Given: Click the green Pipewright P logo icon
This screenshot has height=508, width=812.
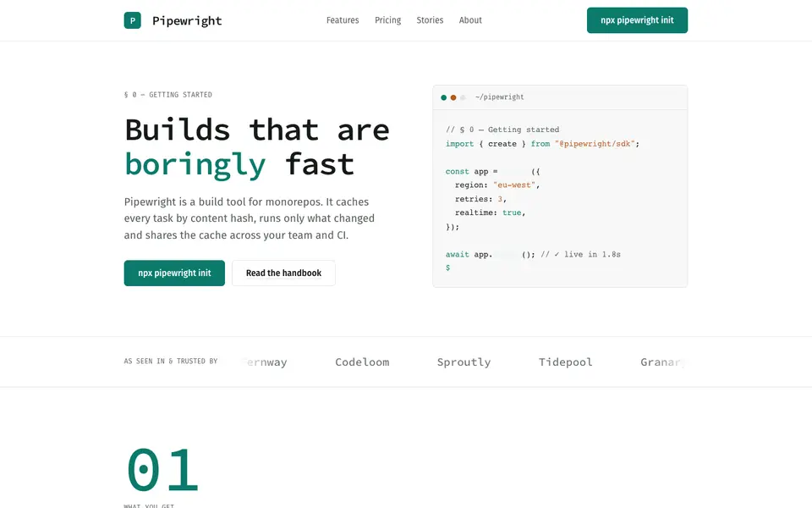Looking at the screenshot, I should 133,20.
